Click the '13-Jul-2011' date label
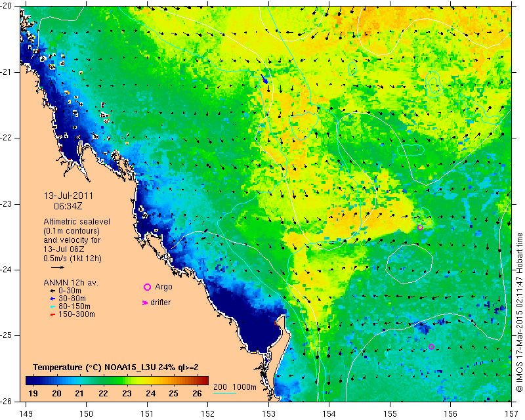This screenshot has height=420, width=525. coord(69,196)
